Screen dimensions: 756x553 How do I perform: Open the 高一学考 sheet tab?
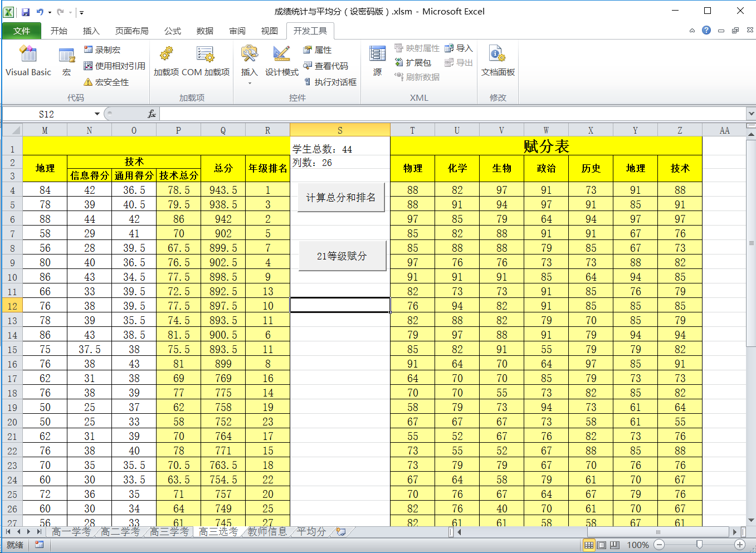coord(71,532)
